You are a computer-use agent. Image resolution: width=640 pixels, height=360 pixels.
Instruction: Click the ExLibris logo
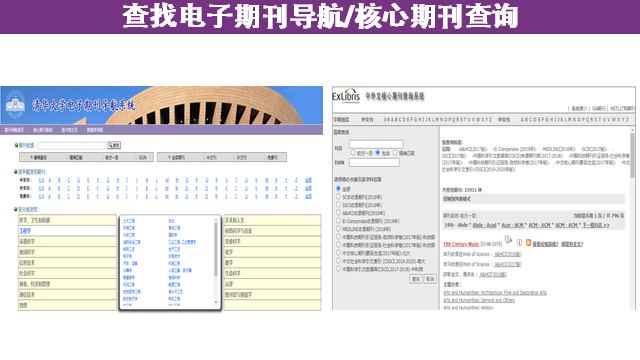click(346, 96)
